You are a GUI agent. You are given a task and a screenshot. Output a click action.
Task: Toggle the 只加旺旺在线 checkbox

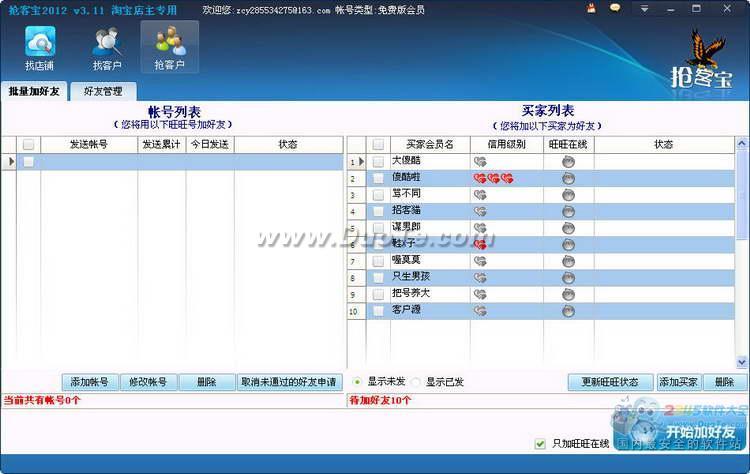[540, 444]
